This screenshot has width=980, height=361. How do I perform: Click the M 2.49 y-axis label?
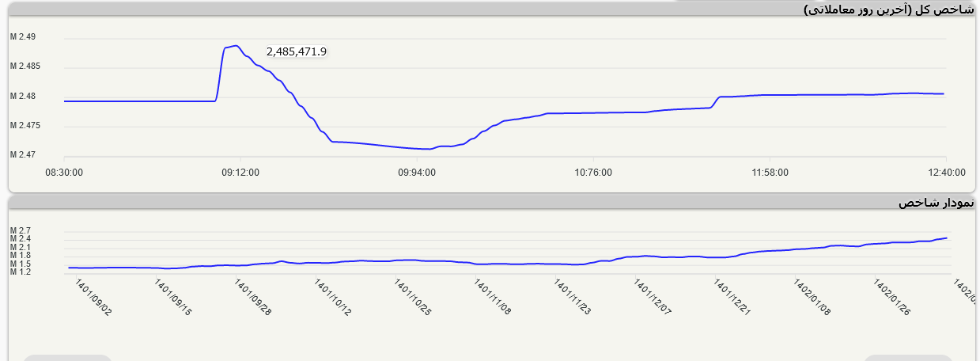24,37
